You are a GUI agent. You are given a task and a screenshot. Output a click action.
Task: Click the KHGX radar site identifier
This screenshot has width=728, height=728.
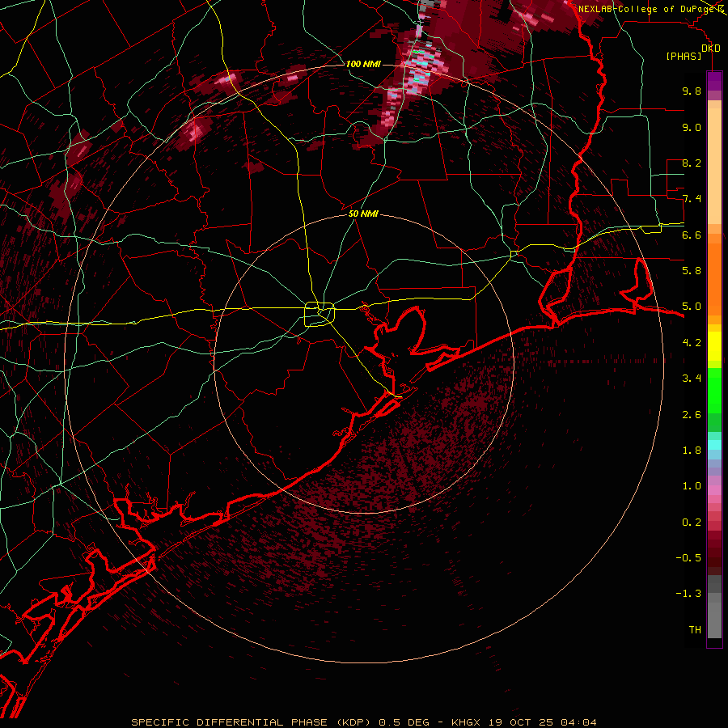[x=468, y=722]
